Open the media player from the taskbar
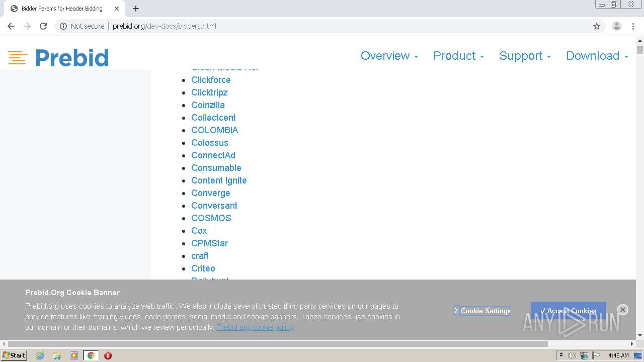This screenshot has height=362, width=644. (74, 355)
